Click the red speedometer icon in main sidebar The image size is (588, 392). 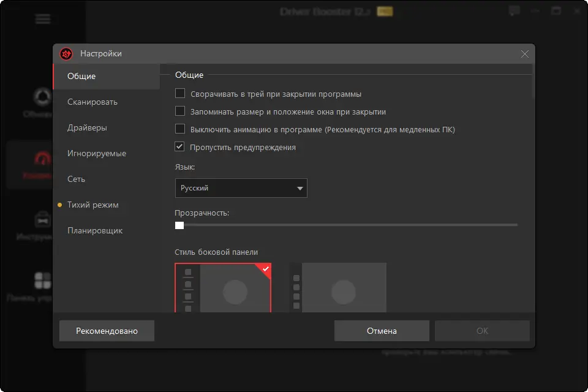click(42, 159)
